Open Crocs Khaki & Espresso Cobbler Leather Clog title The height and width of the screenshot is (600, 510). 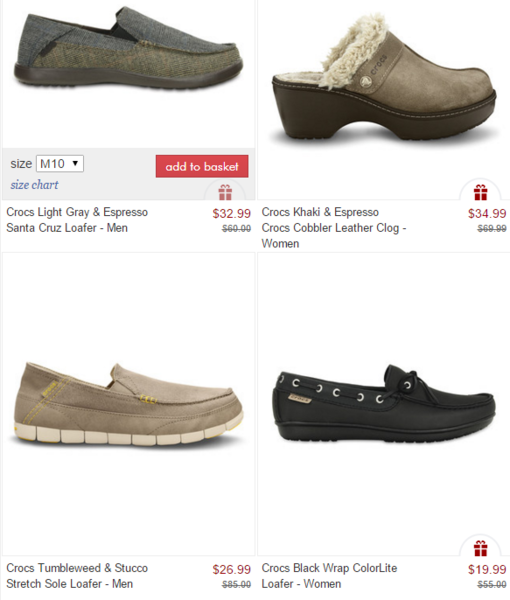pyautogui.click(x=334, y=228)
